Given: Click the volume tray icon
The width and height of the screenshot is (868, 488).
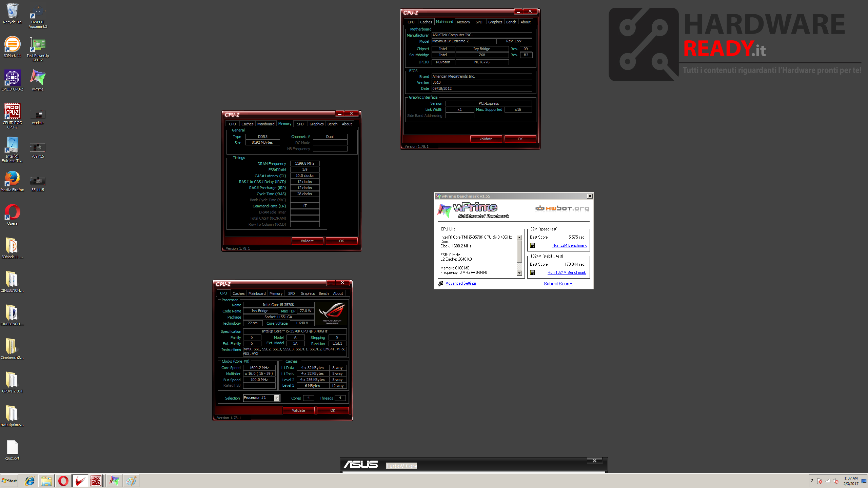Looking at the screenshot, I should 836,481.
